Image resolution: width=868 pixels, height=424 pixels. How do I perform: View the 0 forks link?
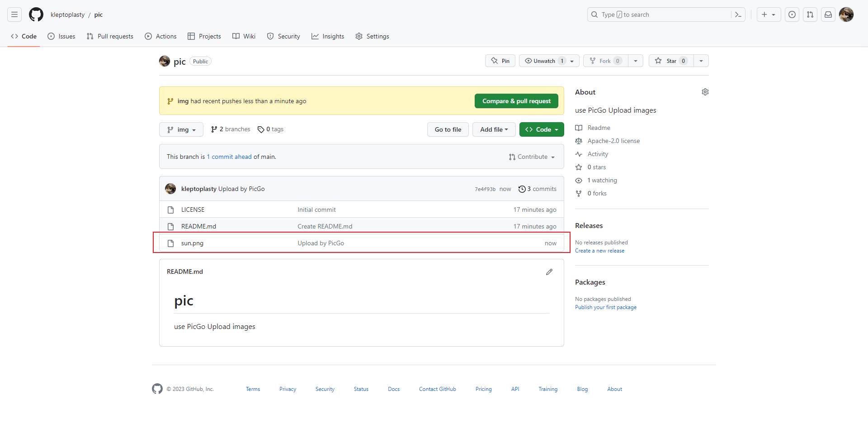(x=591, y=193)
